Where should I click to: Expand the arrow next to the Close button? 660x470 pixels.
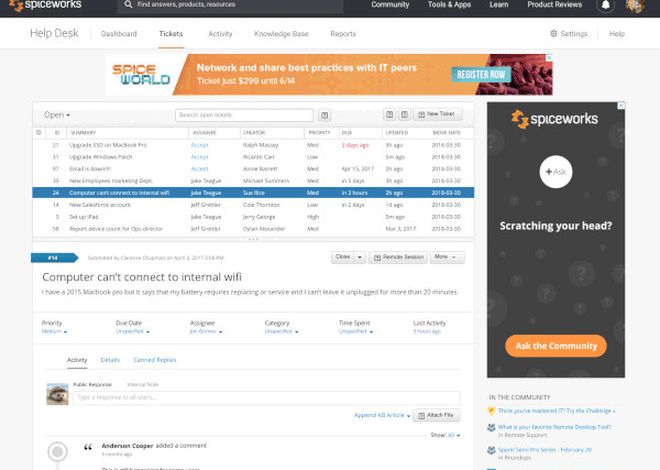coord(360,257)
